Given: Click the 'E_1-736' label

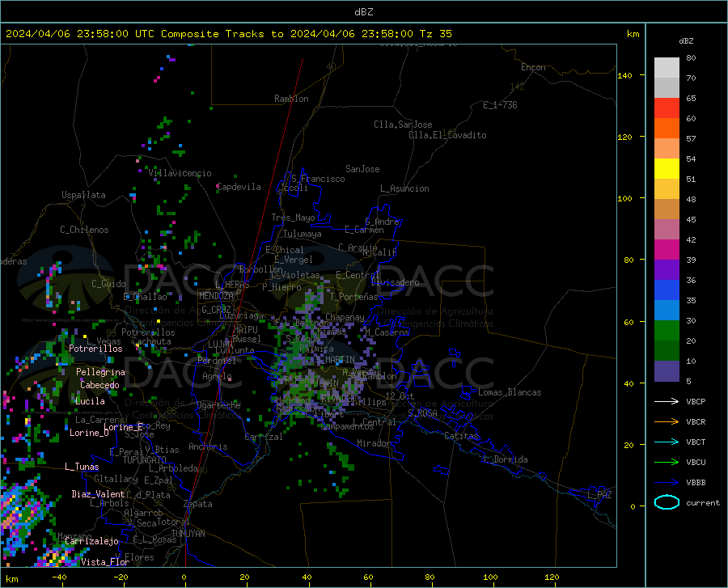Looking at the screenshot, I should coord(500,105).
